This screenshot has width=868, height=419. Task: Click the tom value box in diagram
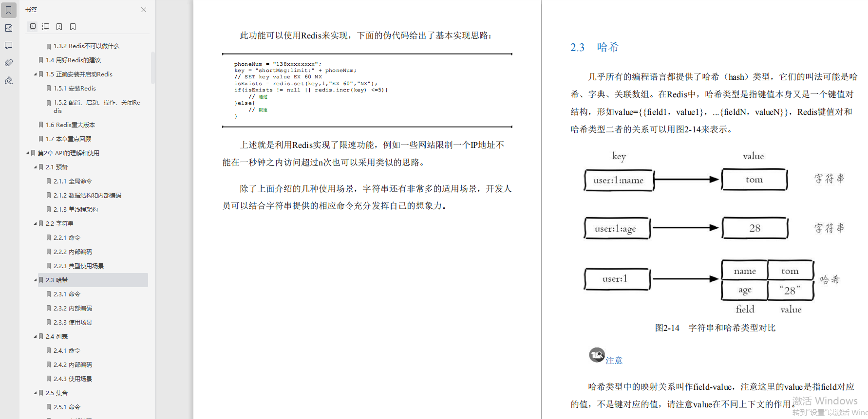[x=754, y=180]
